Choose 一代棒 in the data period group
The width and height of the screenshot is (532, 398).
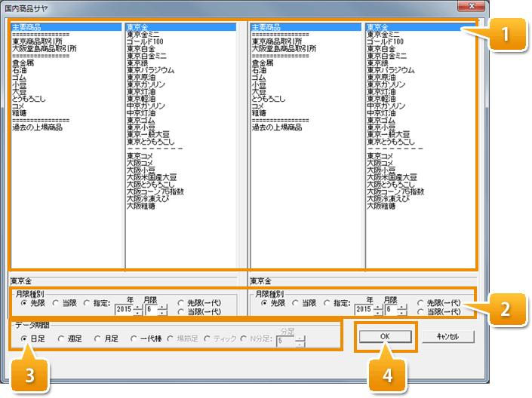point(134,338)
